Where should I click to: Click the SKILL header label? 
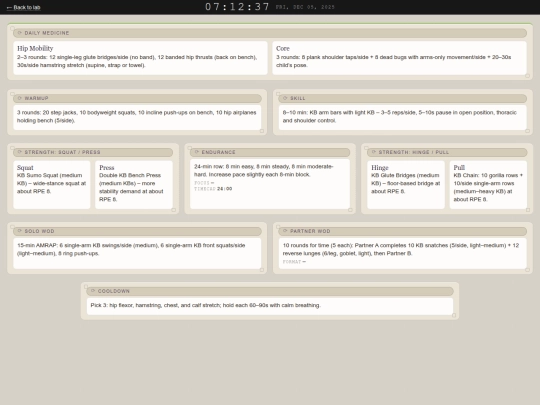(298, 98)
